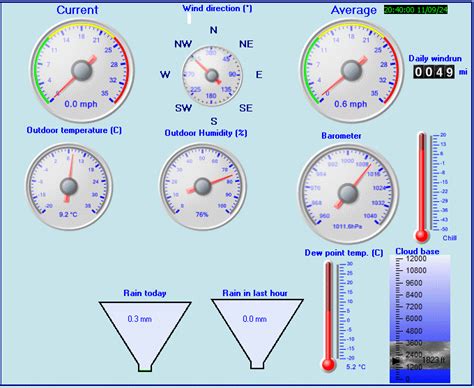Click the W compass label

tap(165, 74)
